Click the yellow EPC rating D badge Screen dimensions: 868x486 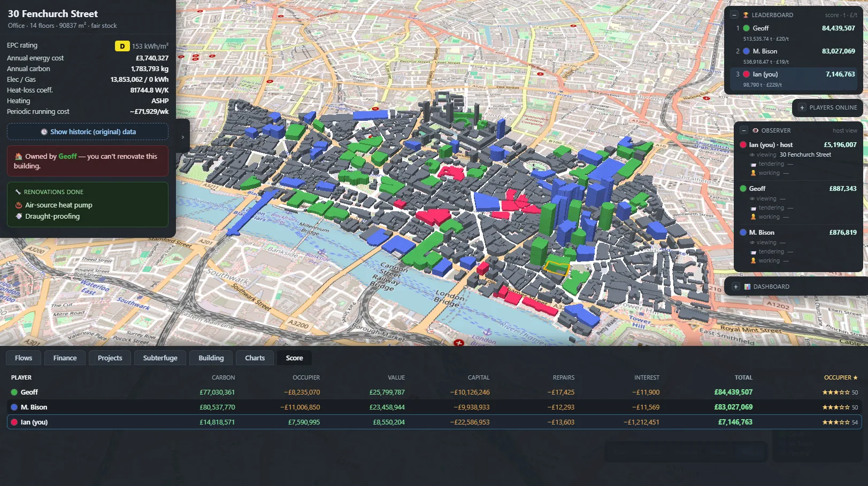point(122,46)
